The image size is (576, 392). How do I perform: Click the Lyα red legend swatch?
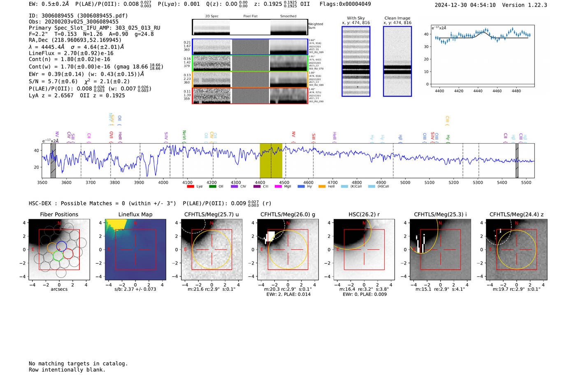pos(190,186)
